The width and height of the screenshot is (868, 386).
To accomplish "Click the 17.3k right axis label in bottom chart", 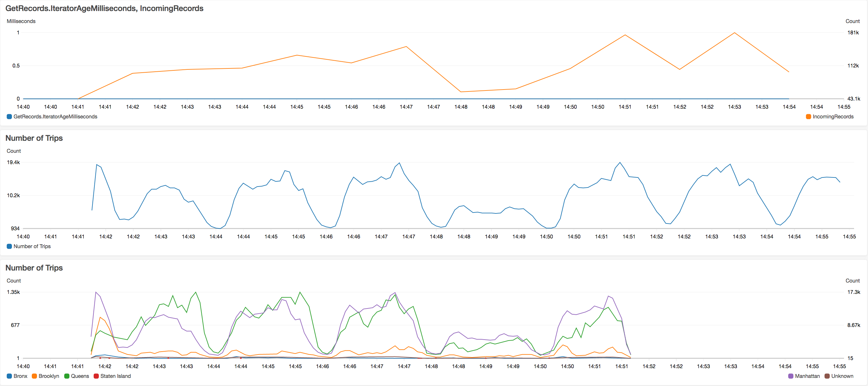I will [853, 292].
